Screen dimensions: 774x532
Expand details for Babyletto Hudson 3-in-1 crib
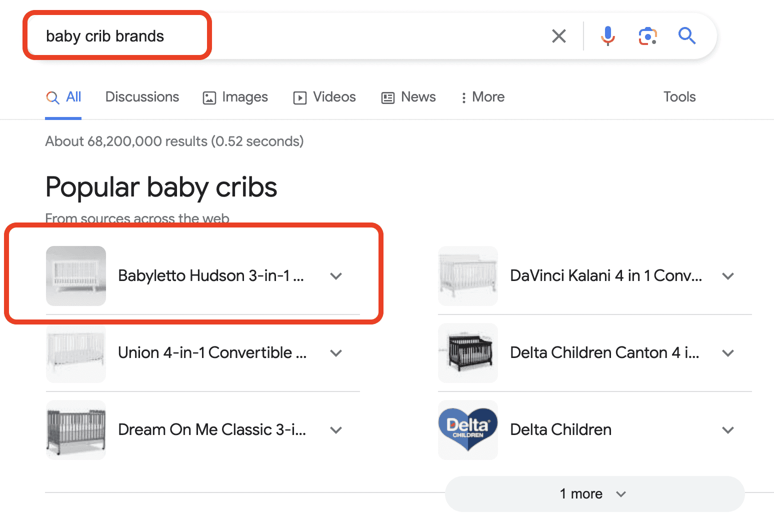pyautogui.click(x=336, y=275)
